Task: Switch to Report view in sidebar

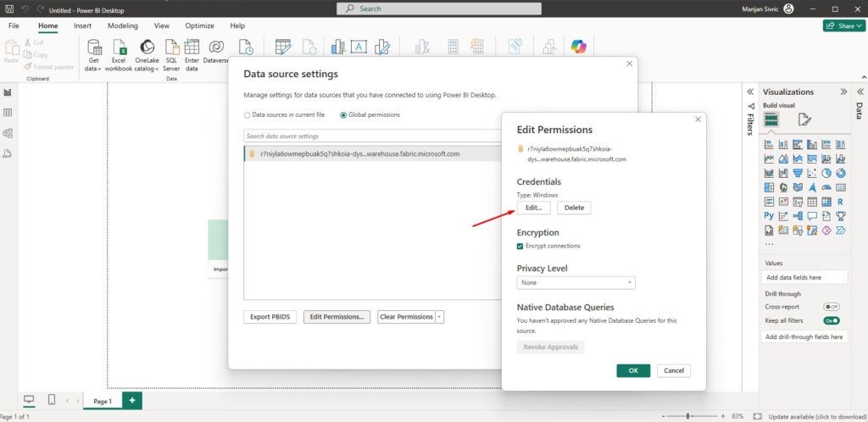Action: [8, 92]
